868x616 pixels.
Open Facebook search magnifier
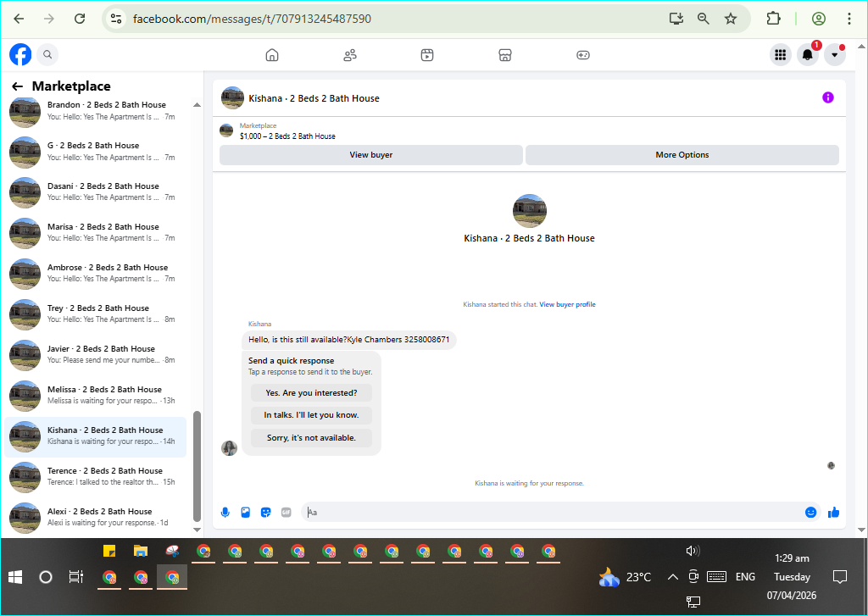[47, 55]
